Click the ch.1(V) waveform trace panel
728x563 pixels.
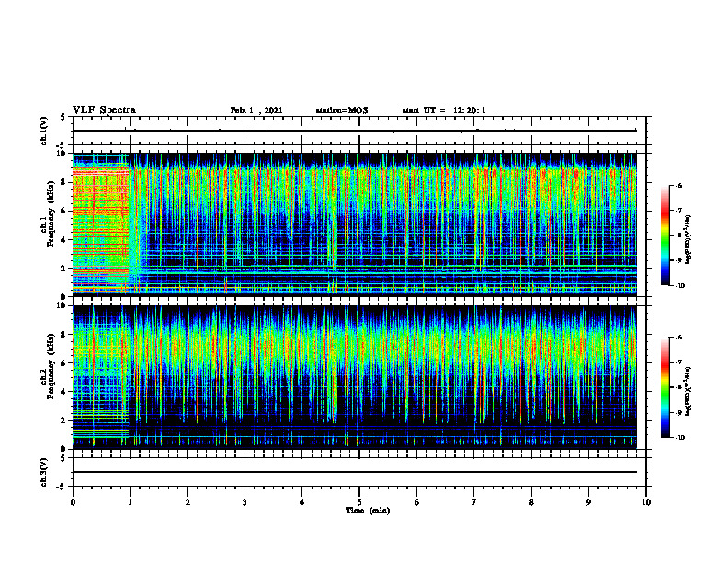point(359,131)
